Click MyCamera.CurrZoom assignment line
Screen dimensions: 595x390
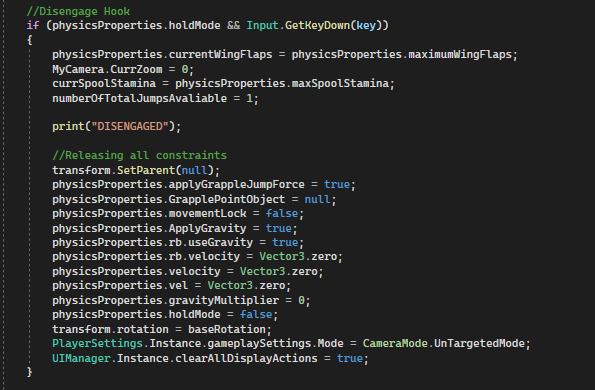pos(123,69)
